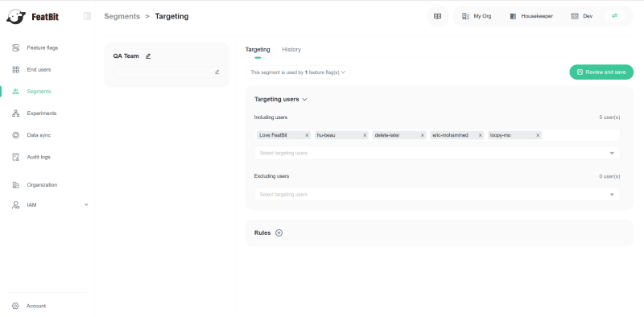Click My Org organization label
Image resolution: width=644 pixels, height=317 pixels.
click(x=482, y=16)
